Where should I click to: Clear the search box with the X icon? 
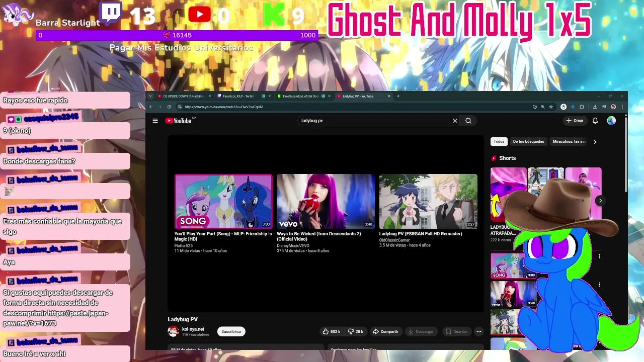[x=455, y=121]
